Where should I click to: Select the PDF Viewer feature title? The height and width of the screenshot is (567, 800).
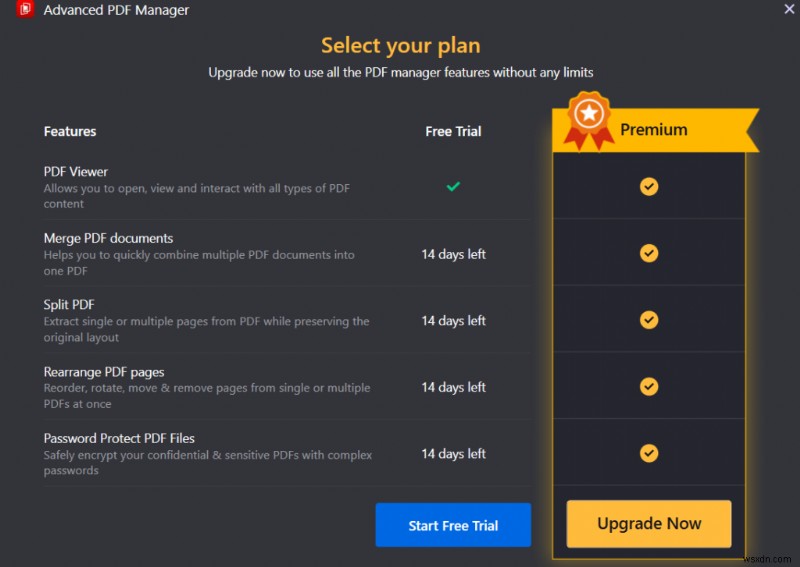pyautogui.click(x=76, y=171)
